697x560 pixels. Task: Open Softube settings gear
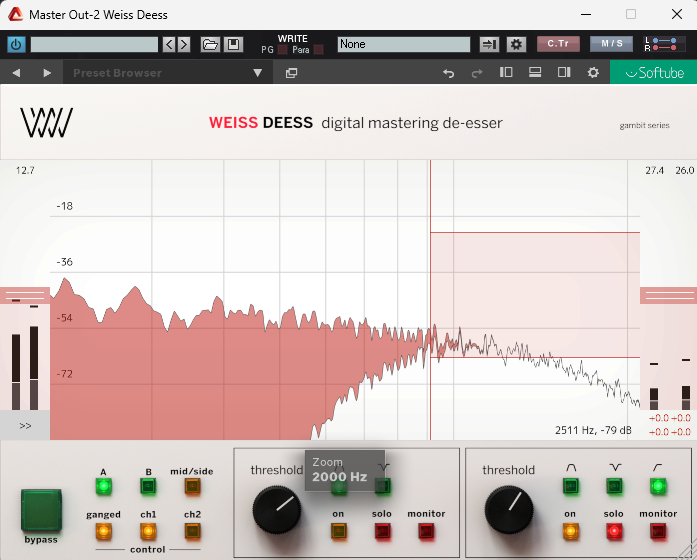coord(593,72)
